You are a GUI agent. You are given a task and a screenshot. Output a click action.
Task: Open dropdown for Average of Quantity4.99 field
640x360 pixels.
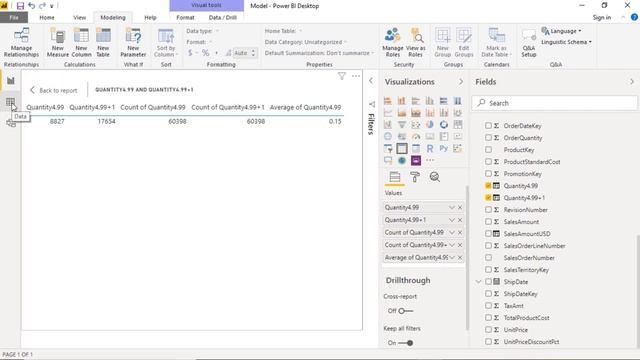(451, 258)
